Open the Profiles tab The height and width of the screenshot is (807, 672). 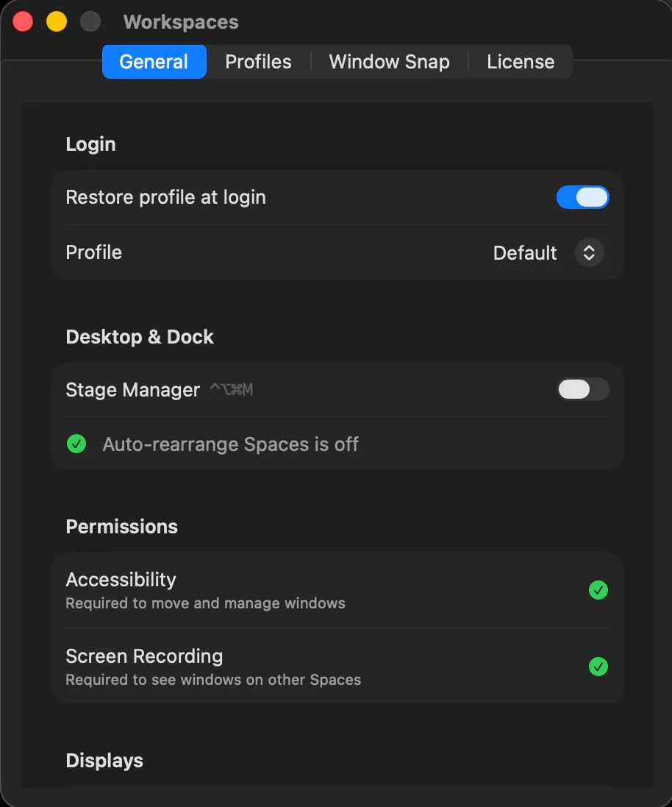point(258,62)
